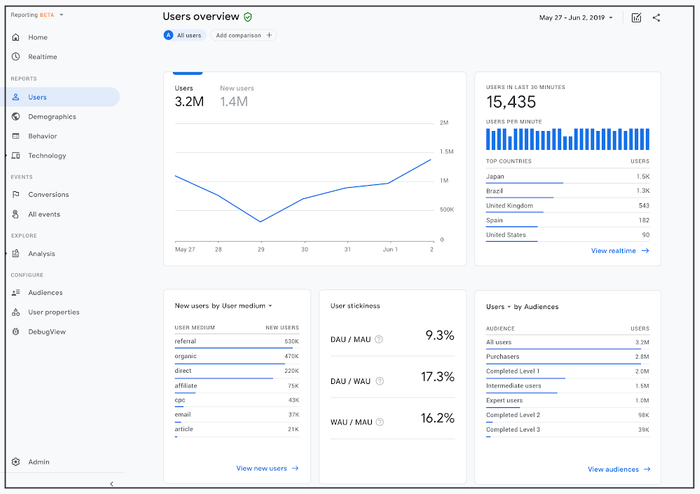Click the share icon at top right
Viewport: 700px width, 494px height.
coord(656,18)
